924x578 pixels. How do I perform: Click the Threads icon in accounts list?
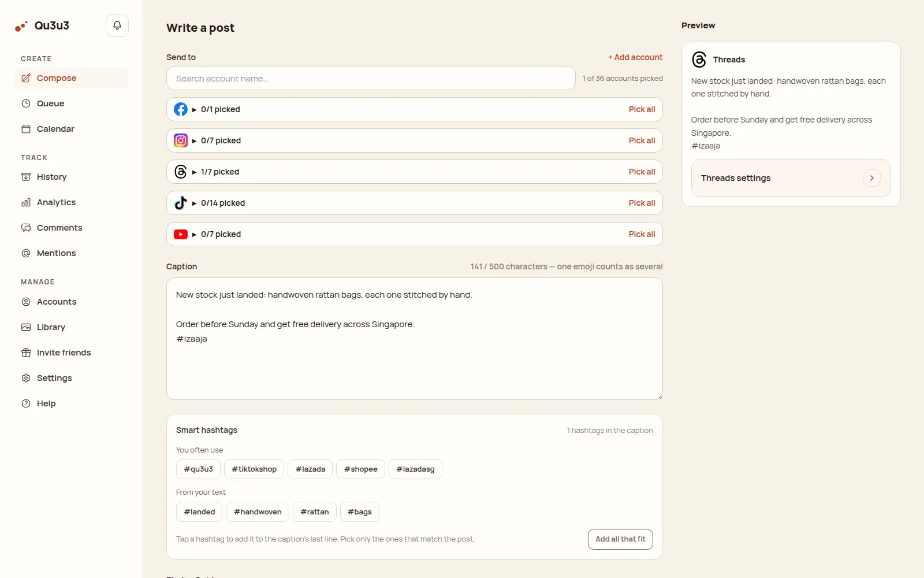[181, 172]
